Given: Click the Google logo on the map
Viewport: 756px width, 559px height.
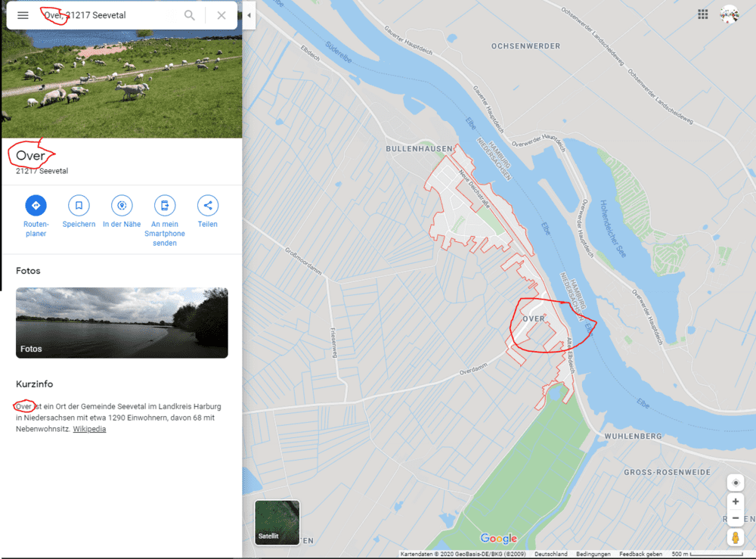Looking at the screenshot, I should tap(498, 539).
